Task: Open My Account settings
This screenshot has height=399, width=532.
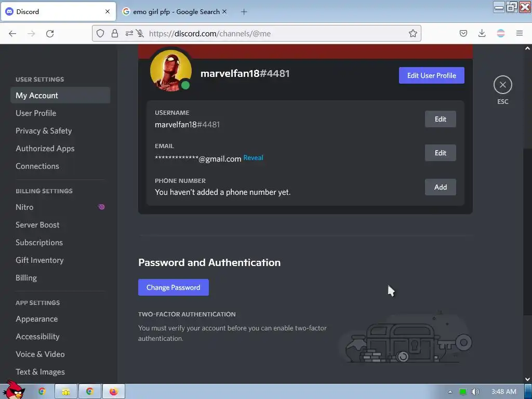Action: pos(60,96)
